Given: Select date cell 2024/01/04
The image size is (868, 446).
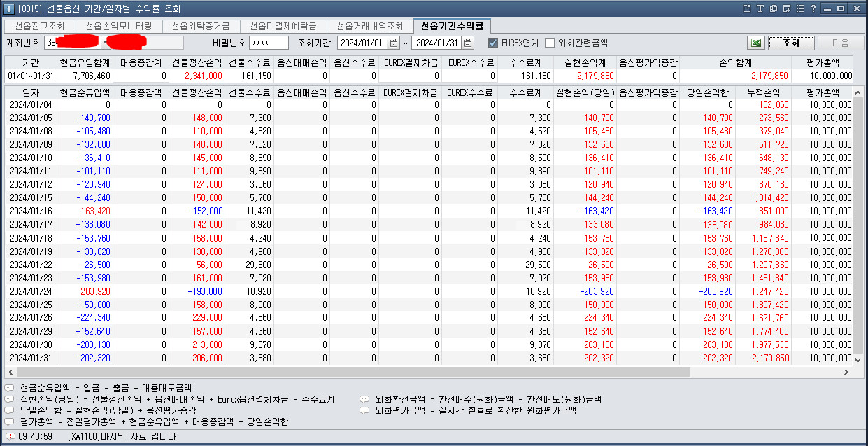Looking at the screenshot, I should (31, 104).
